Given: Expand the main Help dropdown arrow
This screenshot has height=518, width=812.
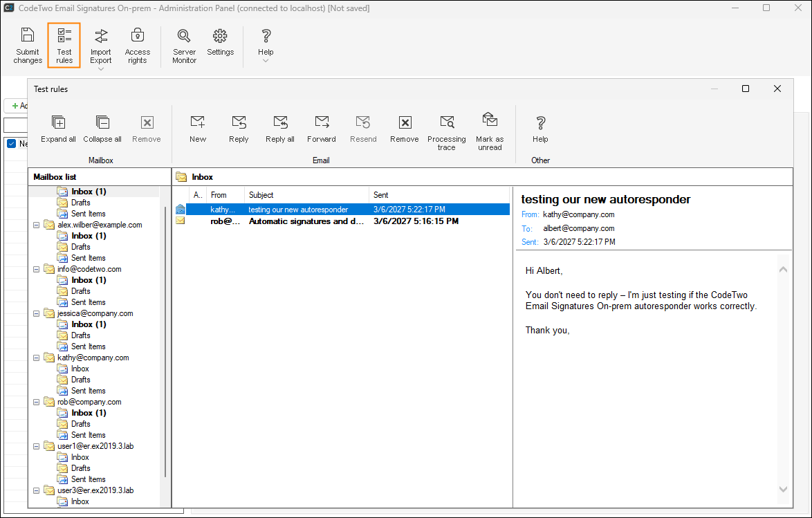Looking at the screenshot, I should tap(266, 61).
